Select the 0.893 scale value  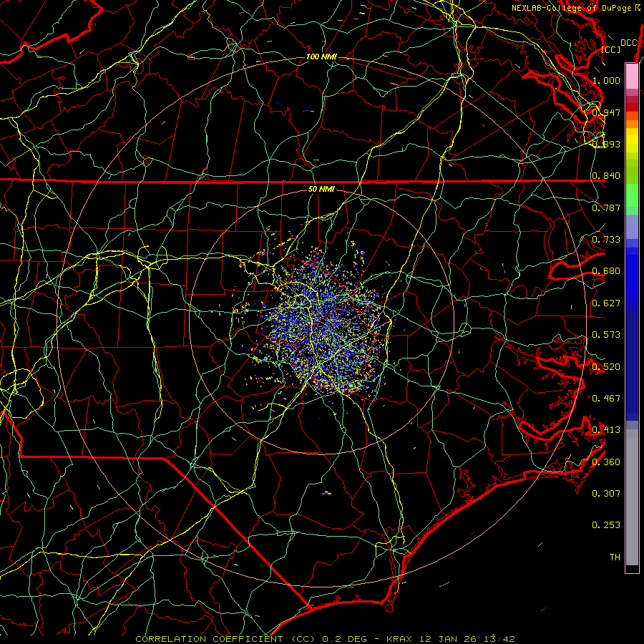[x=606, y=144]
